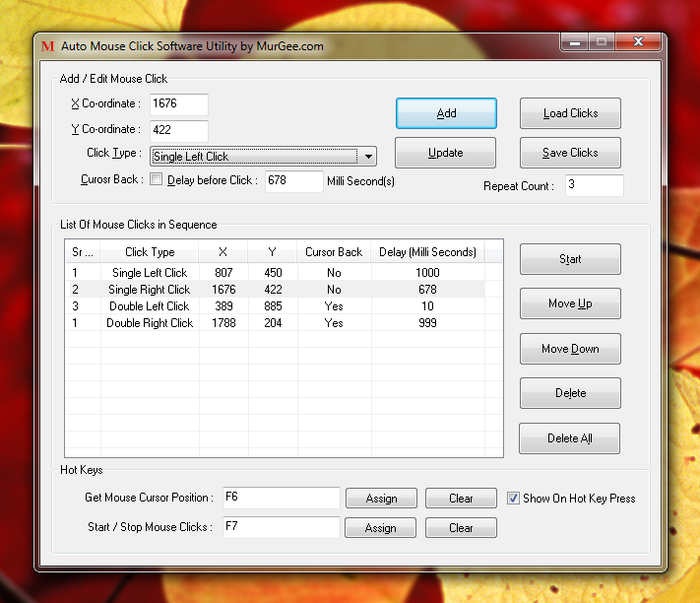Click the Delete All button

(569, 438)
